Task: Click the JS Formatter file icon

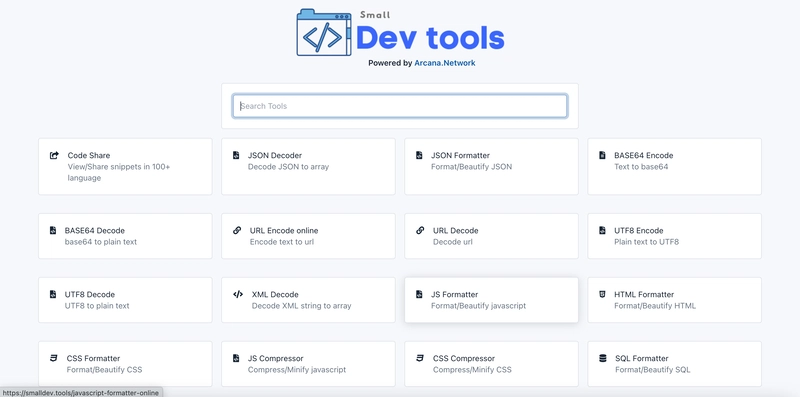Action: [x=419, y=294]
